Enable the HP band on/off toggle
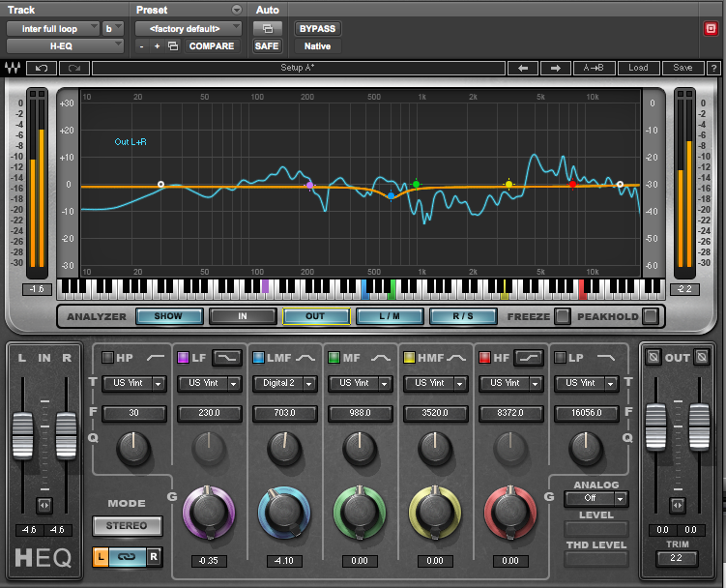 coord(107,357)
